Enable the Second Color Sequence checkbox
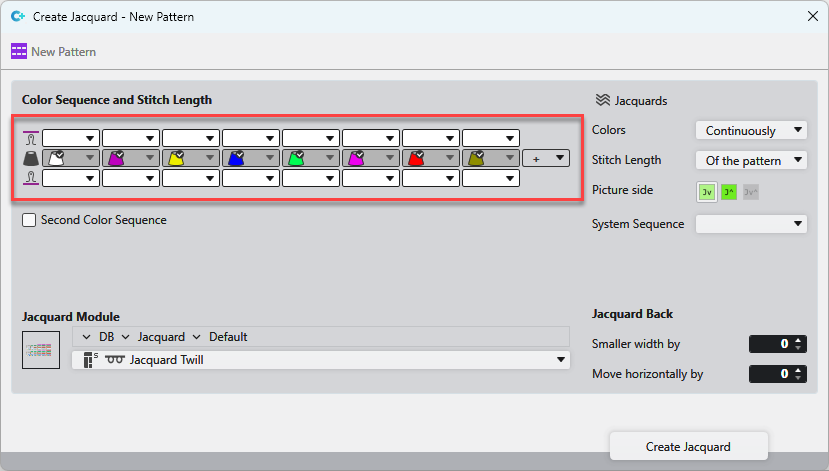This screenshot has width=829, height=471. pyautogui.click(x=29, y=220)
